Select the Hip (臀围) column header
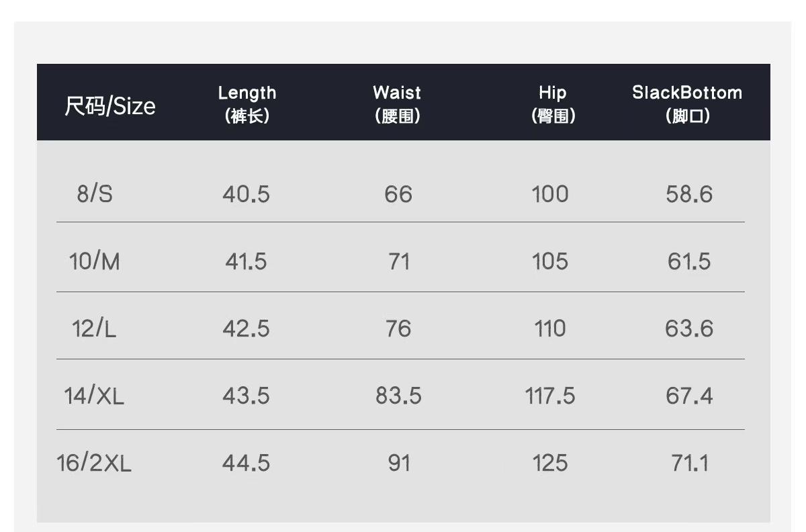The height and width of the screenshot is (532, 806). tap(553, 103)
